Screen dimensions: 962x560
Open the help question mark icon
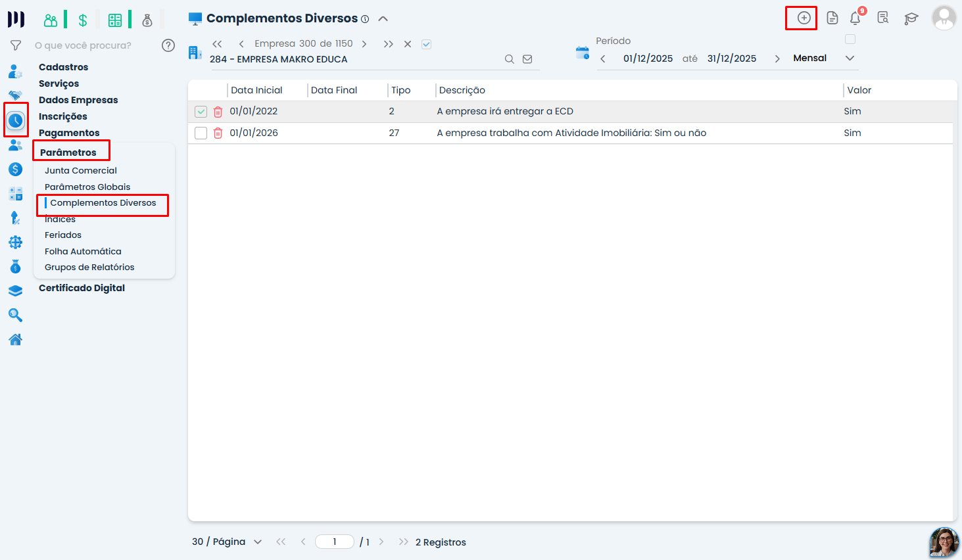[x=168, y=45]
